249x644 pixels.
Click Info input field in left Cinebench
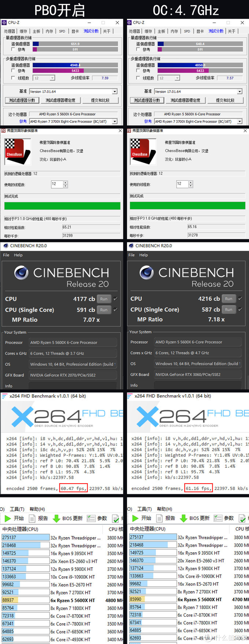pyautogui.click(x=73, y=386)
